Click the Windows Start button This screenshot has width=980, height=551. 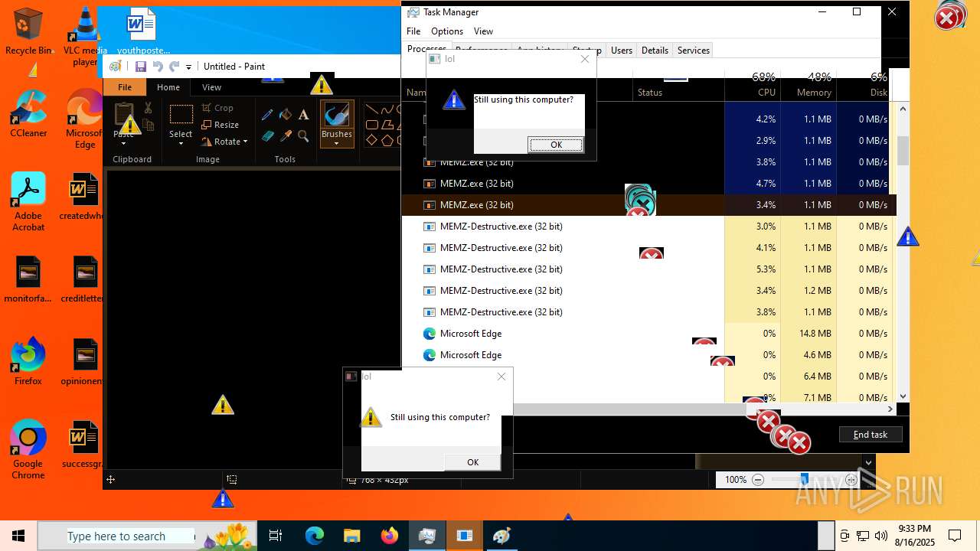(18, 536)
